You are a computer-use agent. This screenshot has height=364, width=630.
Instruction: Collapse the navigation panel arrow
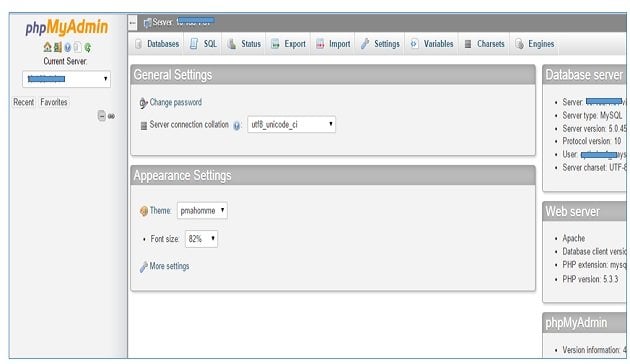(x=133, y=23)
